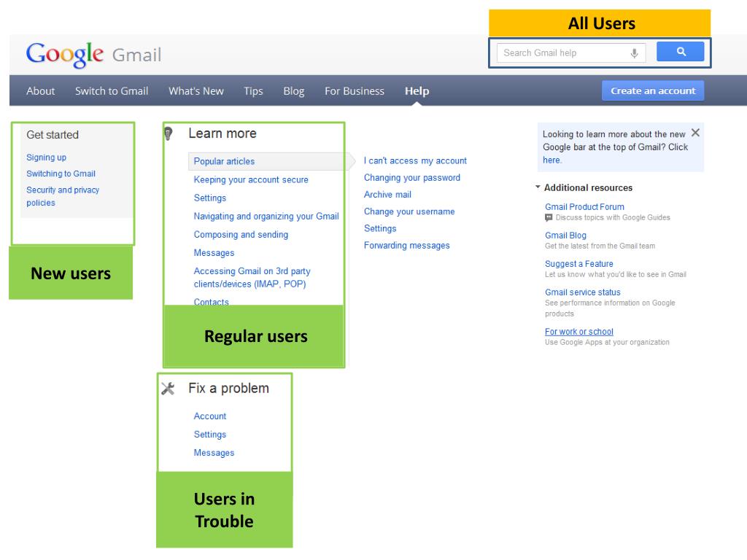Open Settings in the popular articles list
747x560 pixels.
click(x=379, y=228)
